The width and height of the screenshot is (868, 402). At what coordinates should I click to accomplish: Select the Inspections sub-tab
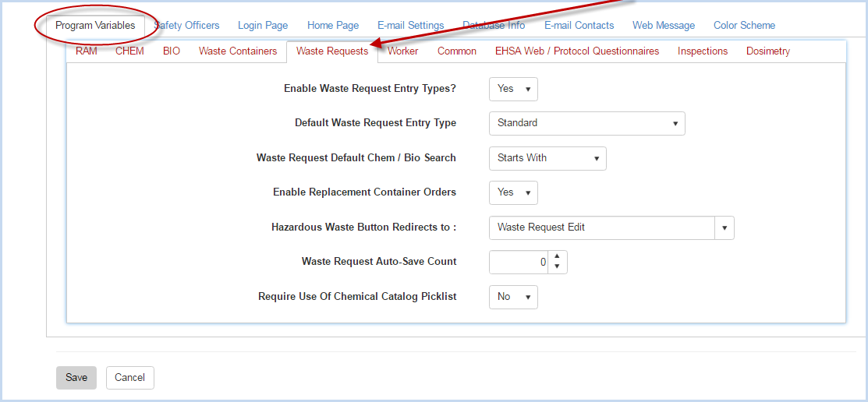703,51
